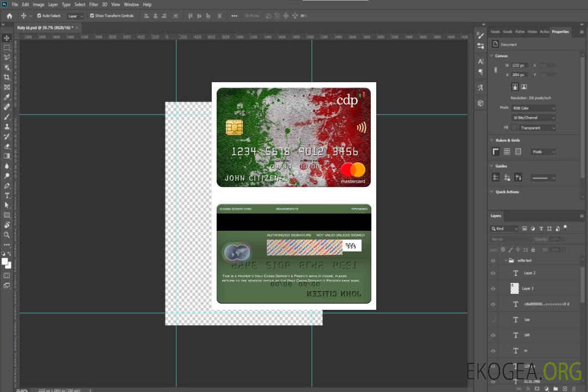The image size is (588, 392).
Task: Toggle Quick Mask mode
Action: pyautogui.click(x=7, y=275)
